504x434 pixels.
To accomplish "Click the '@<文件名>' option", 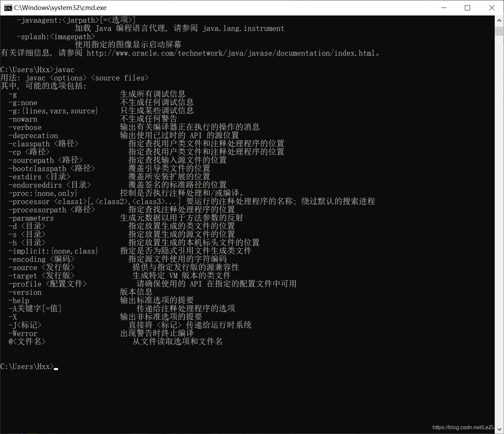I will (27, 342).
